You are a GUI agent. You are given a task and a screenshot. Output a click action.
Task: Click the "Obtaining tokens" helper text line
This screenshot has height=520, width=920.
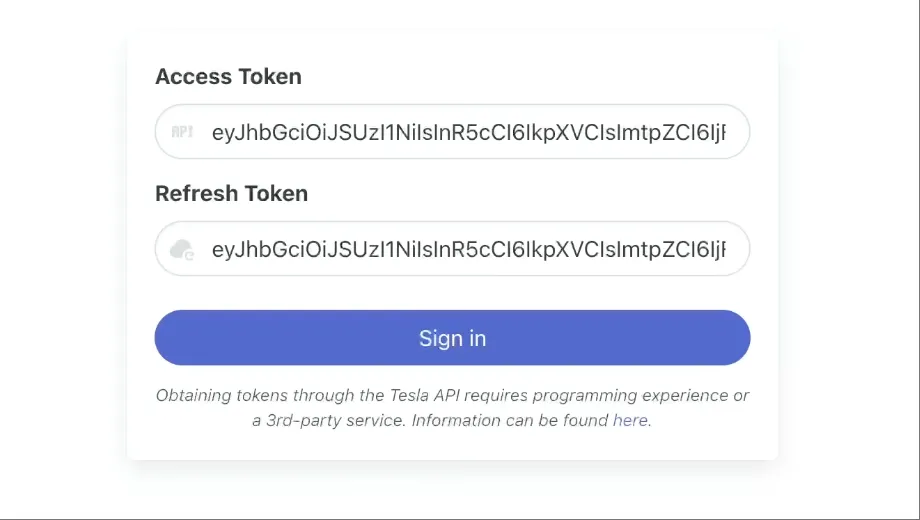pyautogui.click(x=452, y=396)
